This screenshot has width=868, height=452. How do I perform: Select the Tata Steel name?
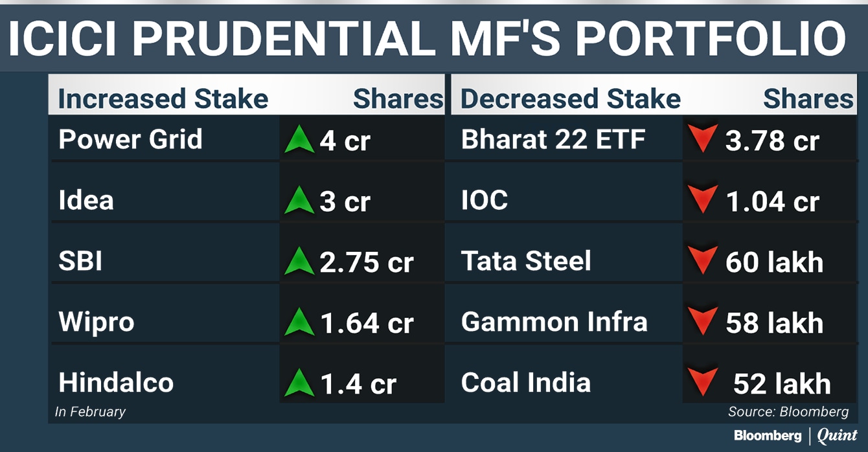click(x=526, y=262)
